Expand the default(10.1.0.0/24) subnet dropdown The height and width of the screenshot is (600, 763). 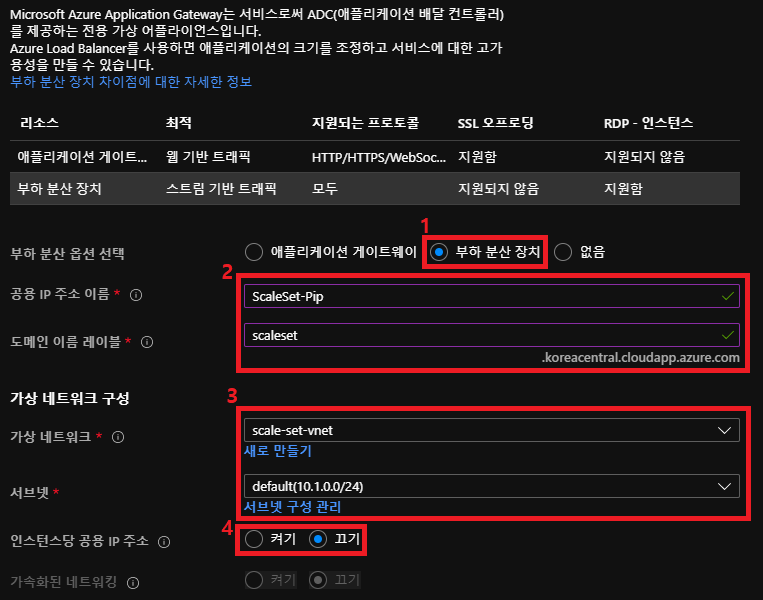[x=491, y=486]
